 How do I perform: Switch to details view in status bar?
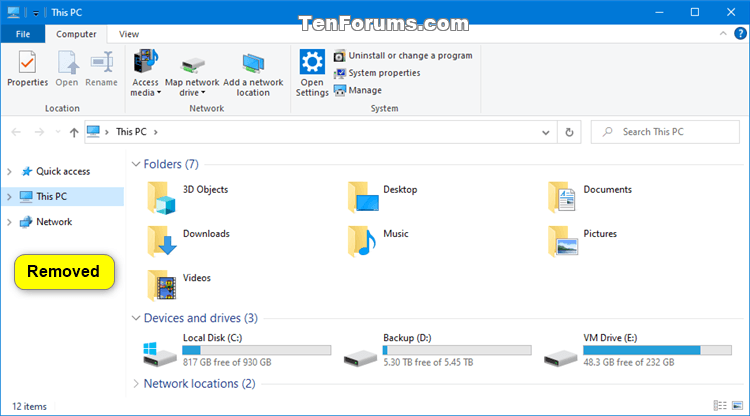[720, 406]
